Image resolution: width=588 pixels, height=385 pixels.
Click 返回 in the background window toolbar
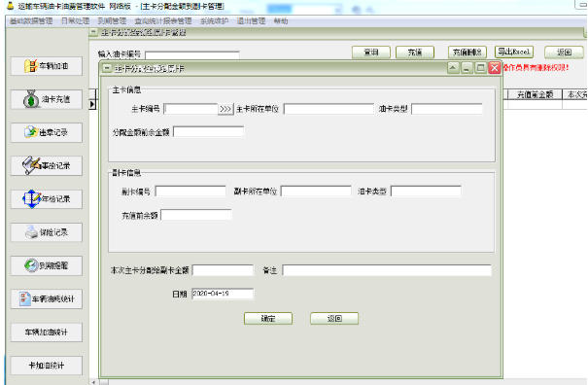tap(564, 52)
